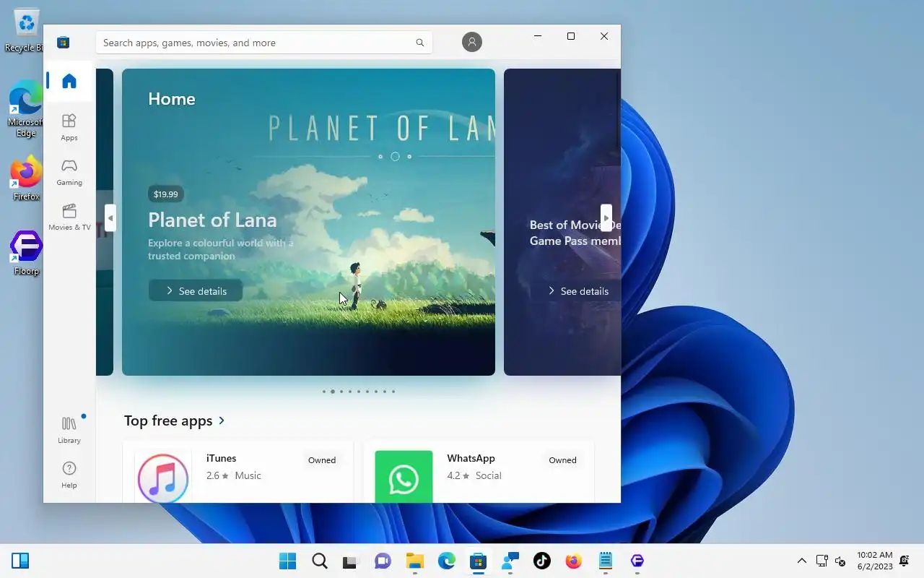This screenshot has width=924, height=578.
Task: Open the widgets panel at taskbar left
Action: point(20,561)
